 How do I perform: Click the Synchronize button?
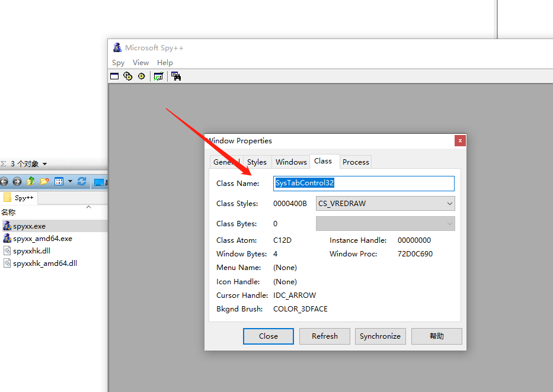coord(380,336)
